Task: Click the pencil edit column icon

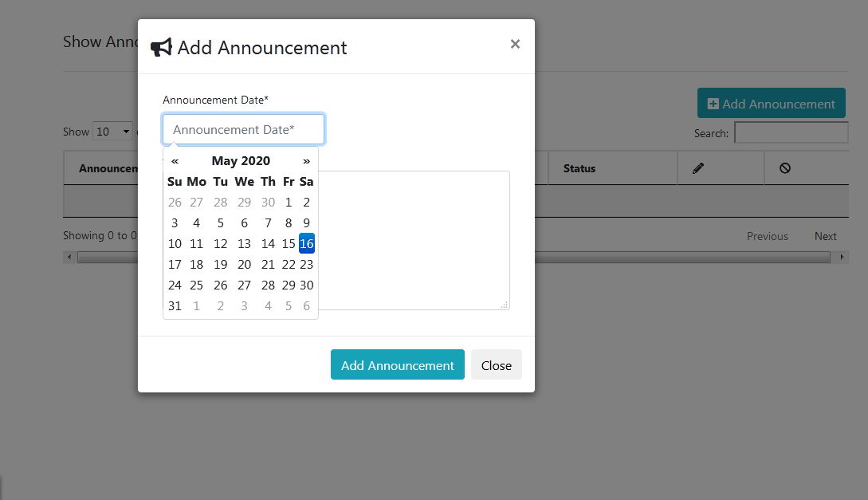Action: click(698, 167)
